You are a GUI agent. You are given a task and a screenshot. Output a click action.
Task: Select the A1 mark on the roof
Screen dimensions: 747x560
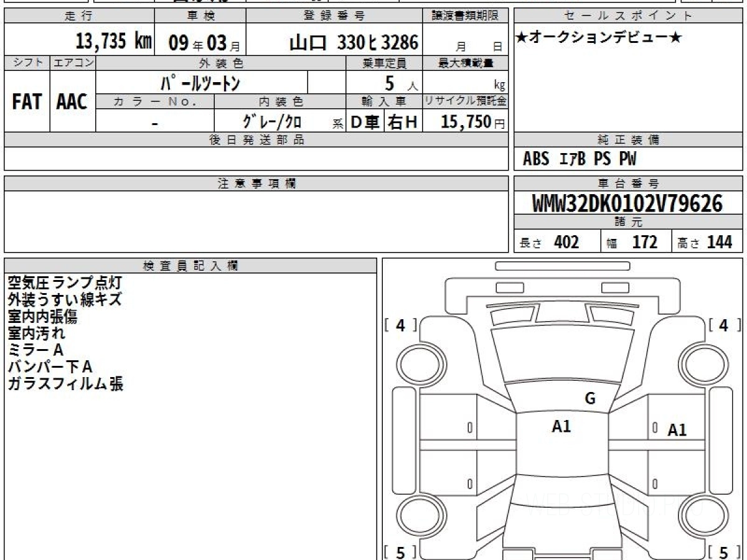[x=561, y=426]
